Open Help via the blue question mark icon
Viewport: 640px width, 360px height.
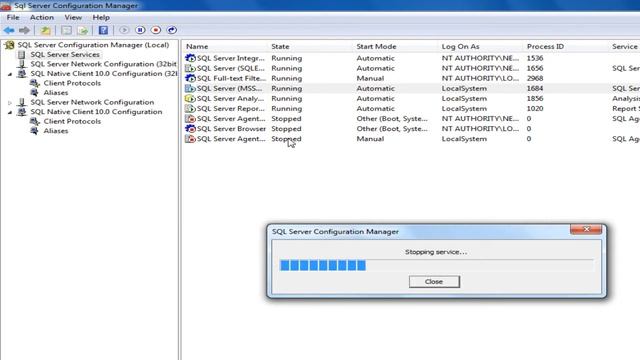tap(103, 30)
